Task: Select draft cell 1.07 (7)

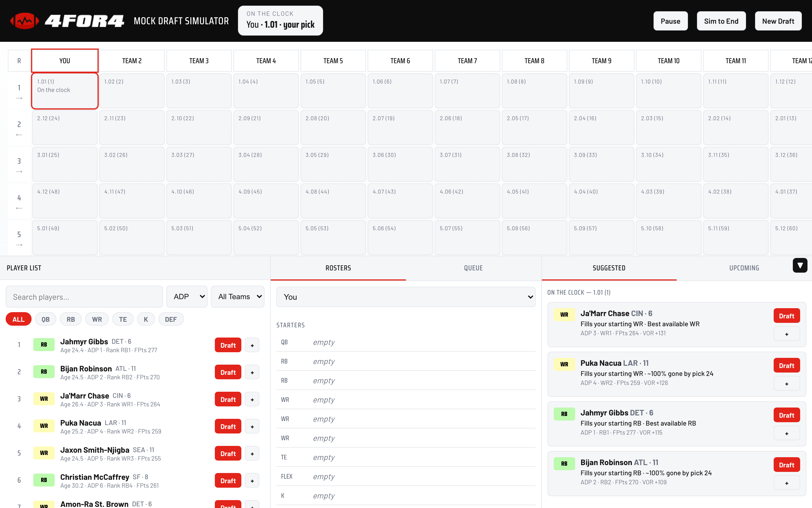Action: (x=467, y=91)
